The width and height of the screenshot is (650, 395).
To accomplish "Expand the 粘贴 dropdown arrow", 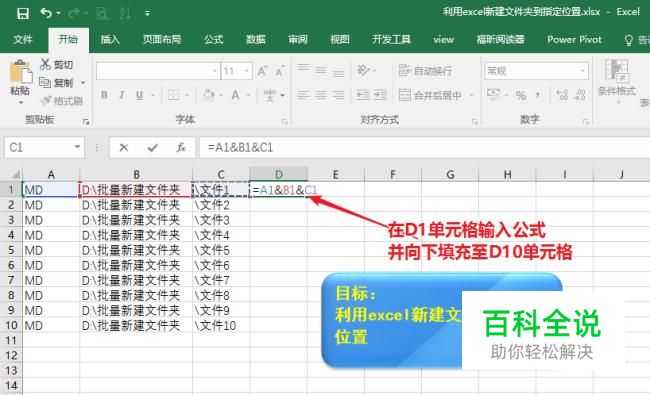I will point(20,102).
